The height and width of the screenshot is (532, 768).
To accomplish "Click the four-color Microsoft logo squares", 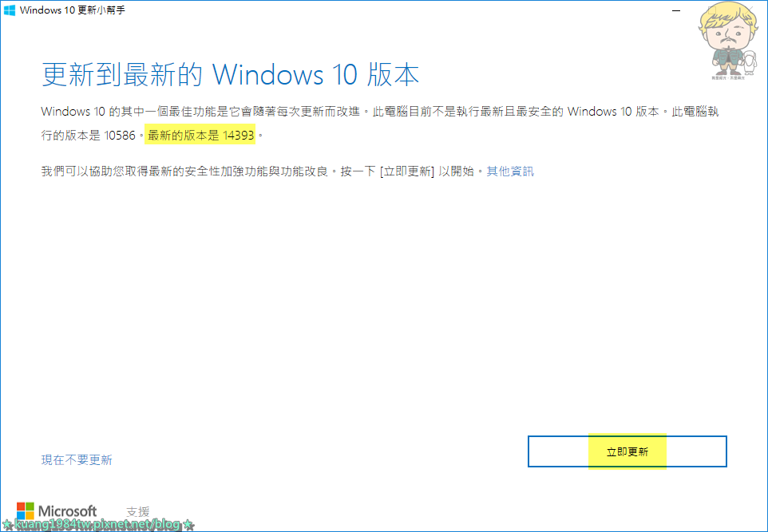I will tap(25, 510).
